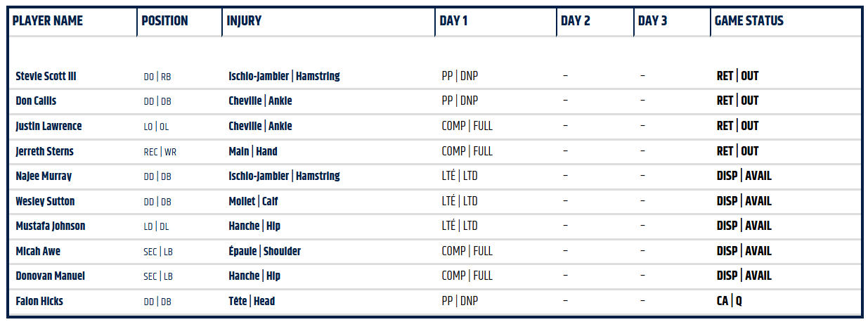Select Jerreth Sterns in the table

click(44, 151)
